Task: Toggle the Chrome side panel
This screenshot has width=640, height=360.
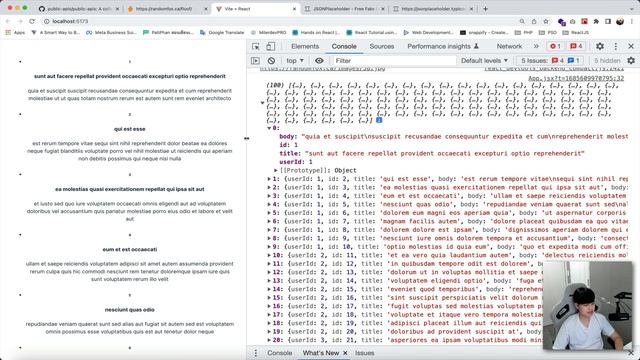Action: click(608, 21)
